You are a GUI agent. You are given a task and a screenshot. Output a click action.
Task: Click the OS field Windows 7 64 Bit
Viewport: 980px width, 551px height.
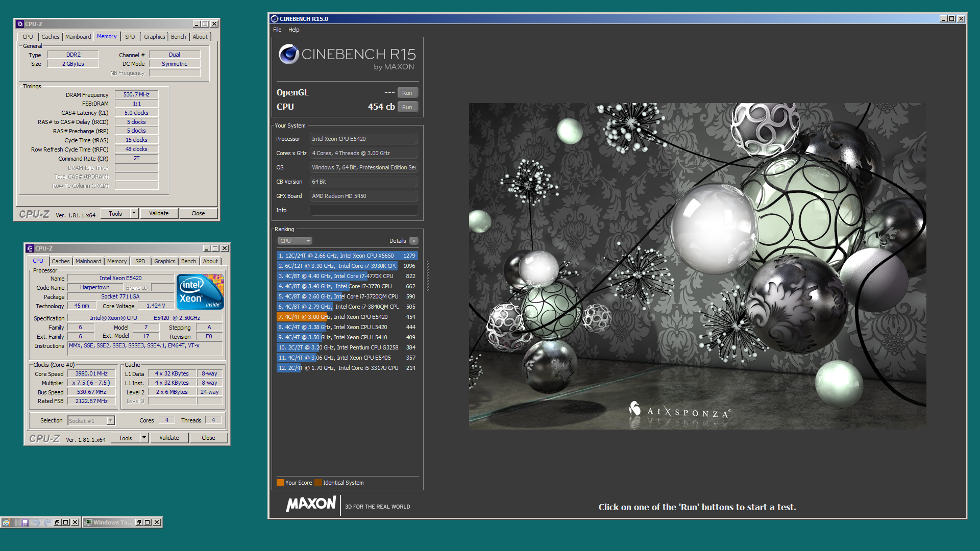click(x=363, y=167)
